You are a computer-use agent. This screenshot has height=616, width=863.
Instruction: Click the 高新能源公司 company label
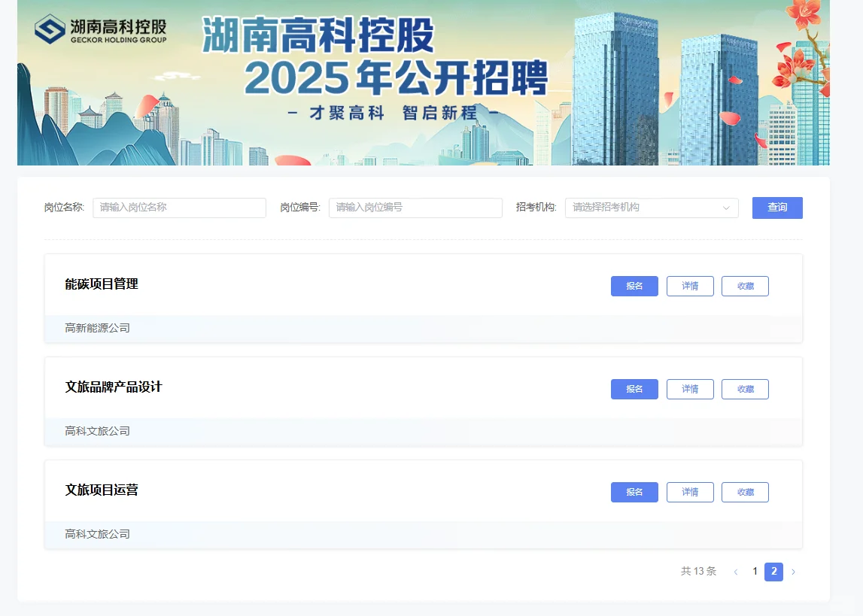click(x=97, y=328)
